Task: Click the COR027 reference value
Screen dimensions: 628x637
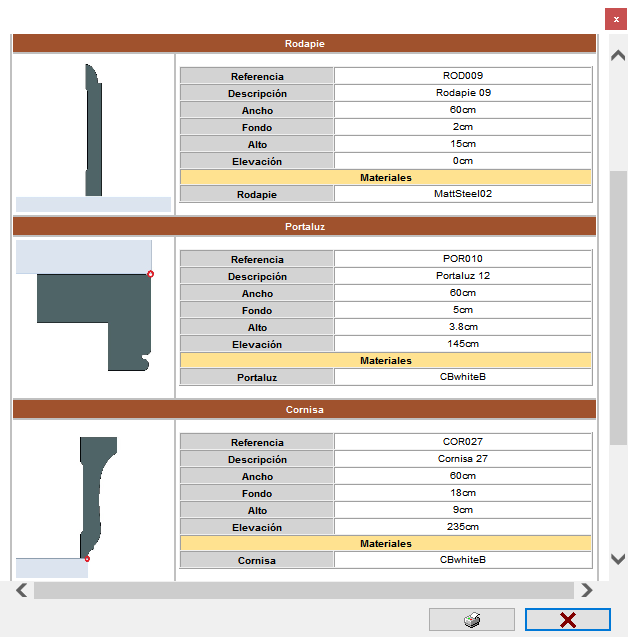Action: click(463, 442)
